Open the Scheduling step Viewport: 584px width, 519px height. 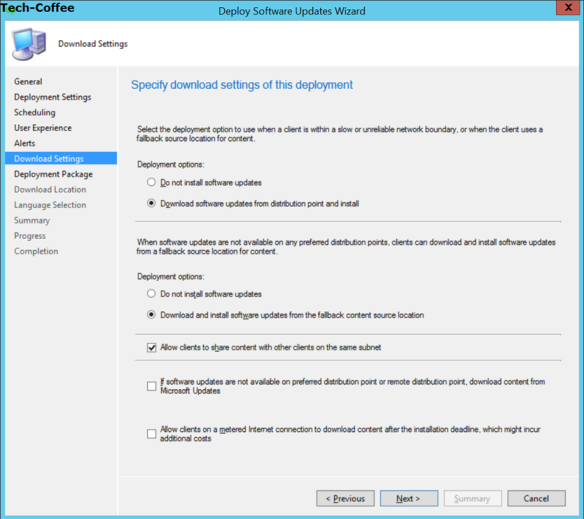tap(35, 112)
